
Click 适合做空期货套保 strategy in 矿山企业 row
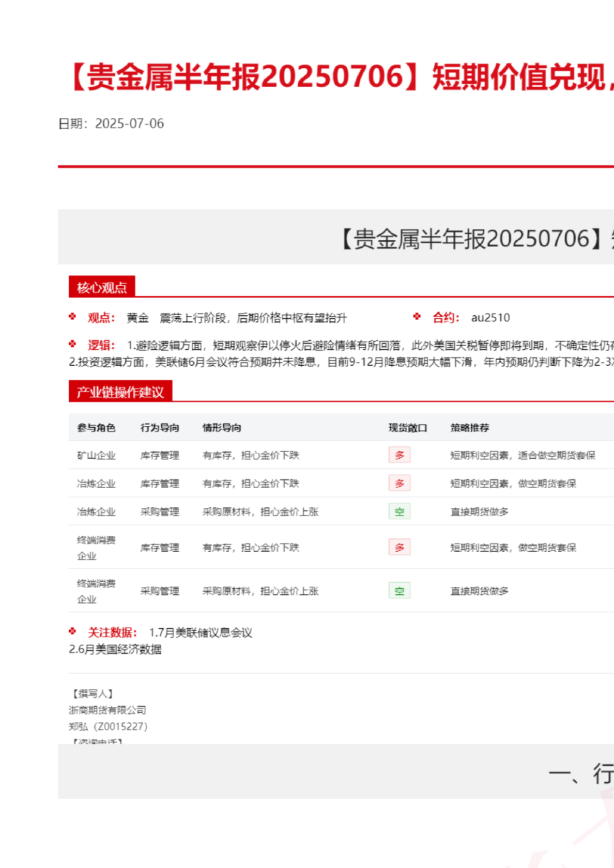pyautogui.click(x=557, y=455)
